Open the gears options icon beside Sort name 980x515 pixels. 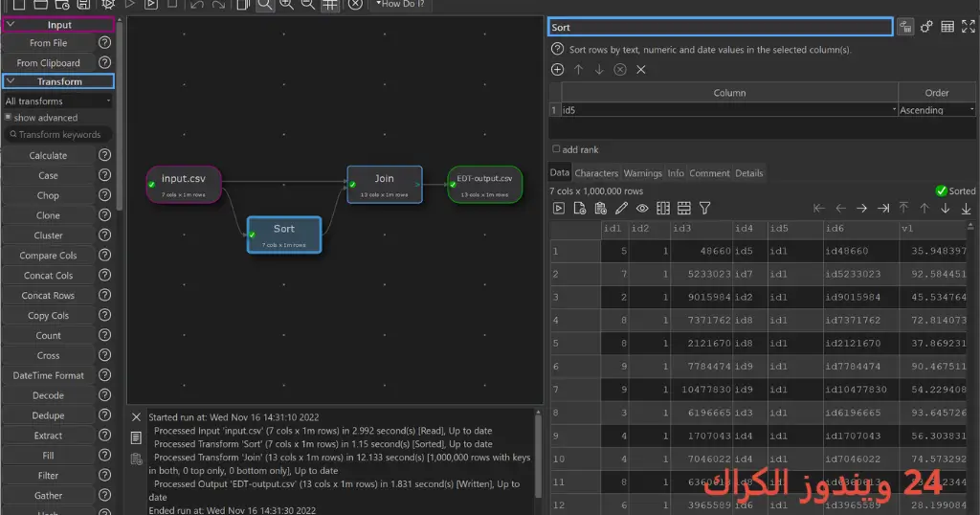coord(926,26)
